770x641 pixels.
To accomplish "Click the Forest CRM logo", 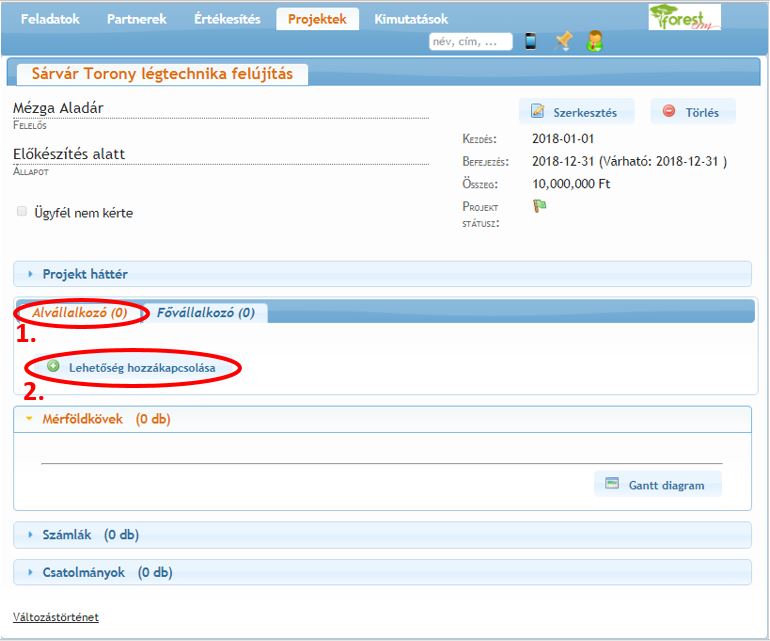I will 683,17.
